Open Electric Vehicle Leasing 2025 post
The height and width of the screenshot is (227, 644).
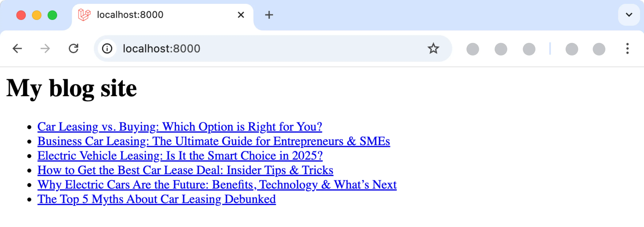pyautogui.click(x=180, y=156)
